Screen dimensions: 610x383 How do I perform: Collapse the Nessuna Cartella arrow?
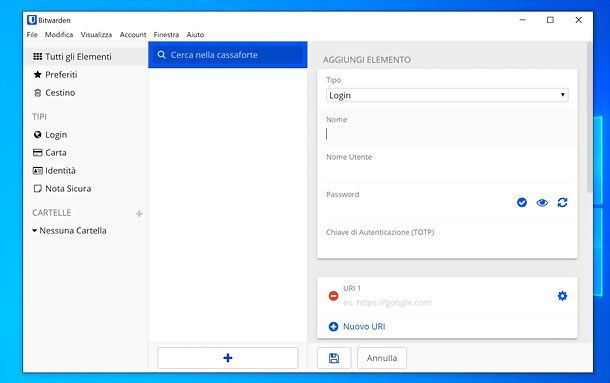click(x=35, y=230)
